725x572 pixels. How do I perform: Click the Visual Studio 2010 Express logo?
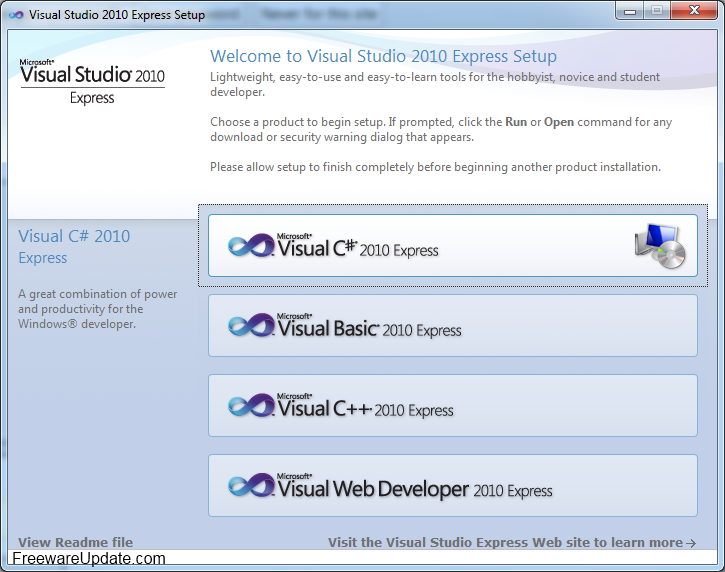[92, 81]
